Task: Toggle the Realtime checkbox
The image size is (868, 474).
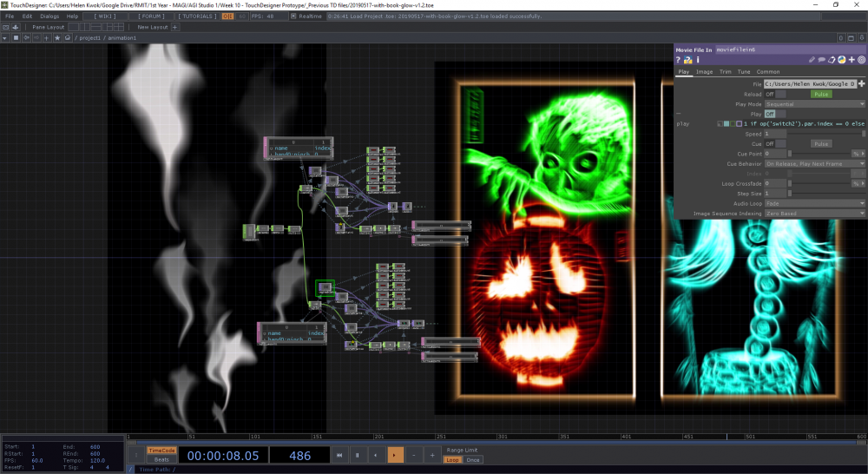Action: pos(294,16)
